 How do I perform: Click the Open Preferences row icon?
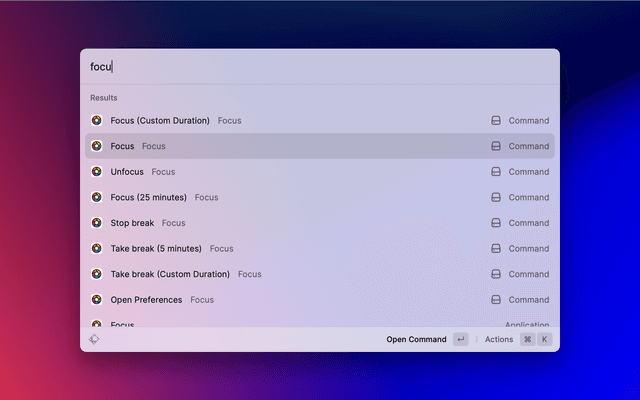96,300
